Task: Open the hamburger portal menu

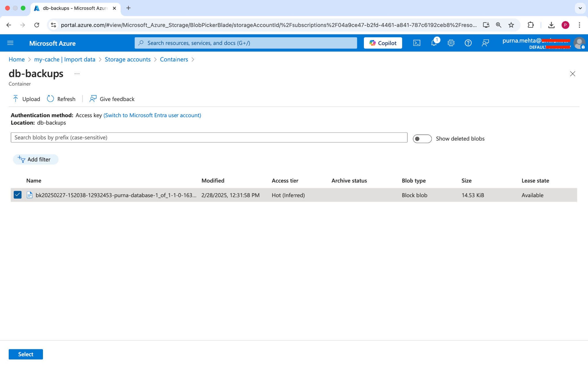Action: point(10,43)
